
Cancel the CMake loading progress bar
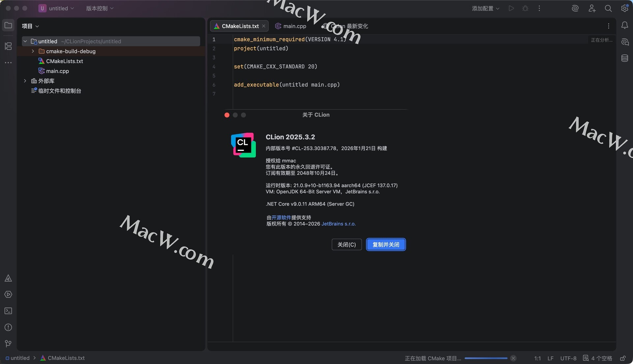513,358
